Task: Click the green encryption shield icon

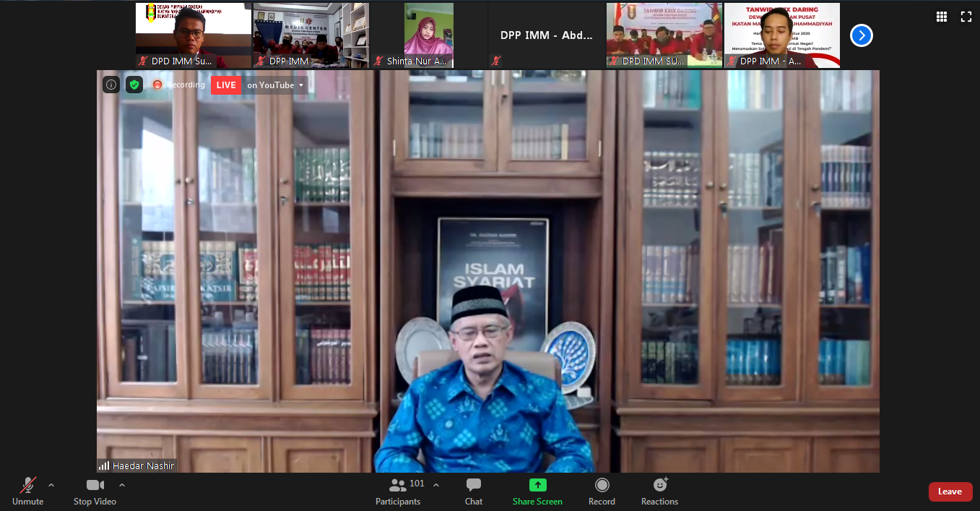Action: click(x=134, y=85)
